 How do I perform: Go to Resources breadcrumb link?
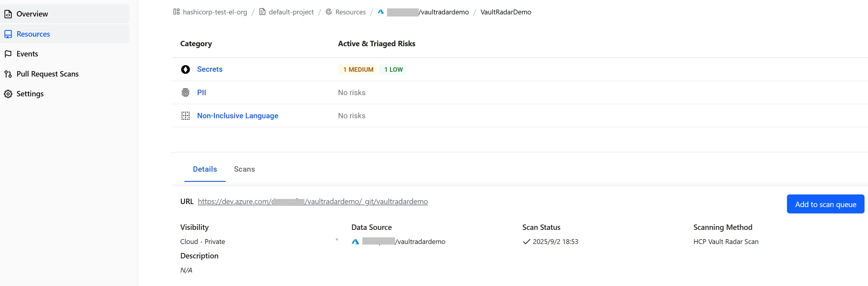click(x=350, y=12)
